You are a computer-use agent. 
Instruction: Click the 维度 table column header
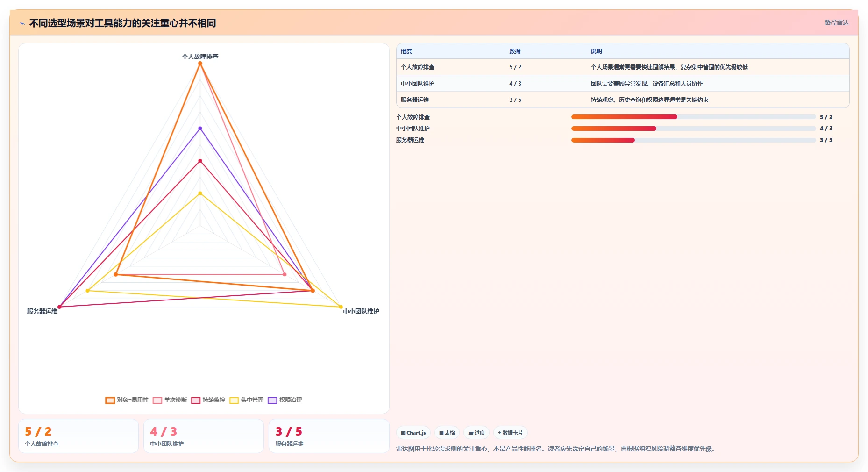pos(406,51)
